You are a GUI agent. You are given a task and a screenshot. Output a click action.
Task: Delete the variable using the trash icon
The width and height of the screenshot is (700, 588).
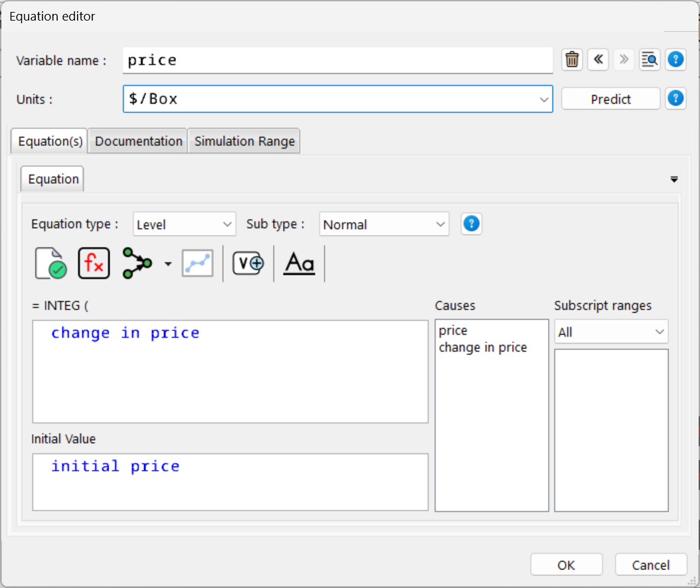(x=572, y=60)
